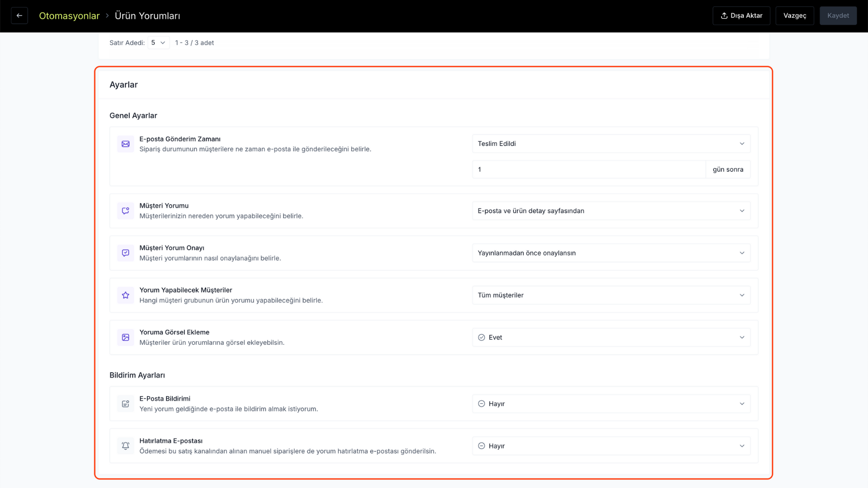Click the 'Yoruma Görsel Ekleme' label
868x488 pixels.
175,332
